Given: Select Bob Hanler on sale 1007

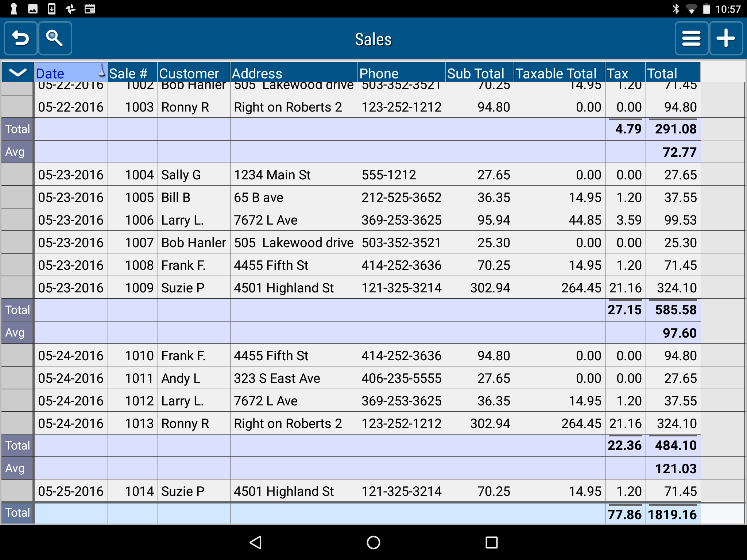Looking at the screenshot, I should (194, 242).
